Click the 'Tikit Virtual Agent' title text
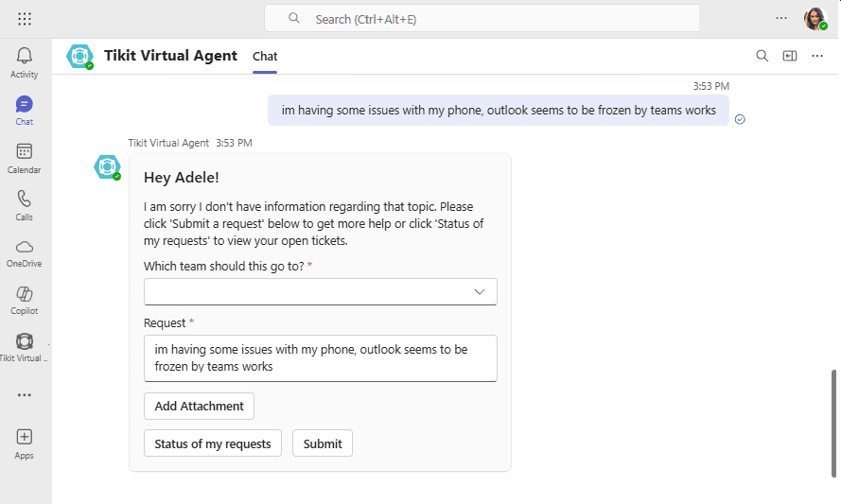The image size is (841, 504). (x=170, y=56)
